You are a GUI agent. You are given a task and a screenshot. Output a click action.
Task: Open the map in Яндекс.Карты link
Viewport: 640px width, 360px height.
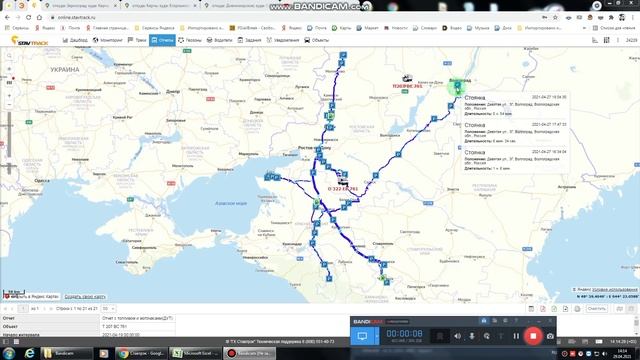point(32,296)
